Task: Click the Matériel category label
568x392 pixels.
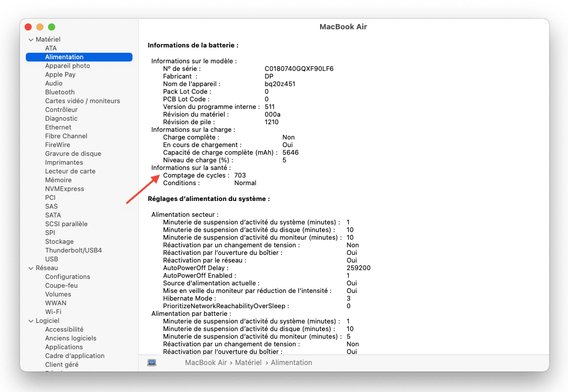Action: 48,39
